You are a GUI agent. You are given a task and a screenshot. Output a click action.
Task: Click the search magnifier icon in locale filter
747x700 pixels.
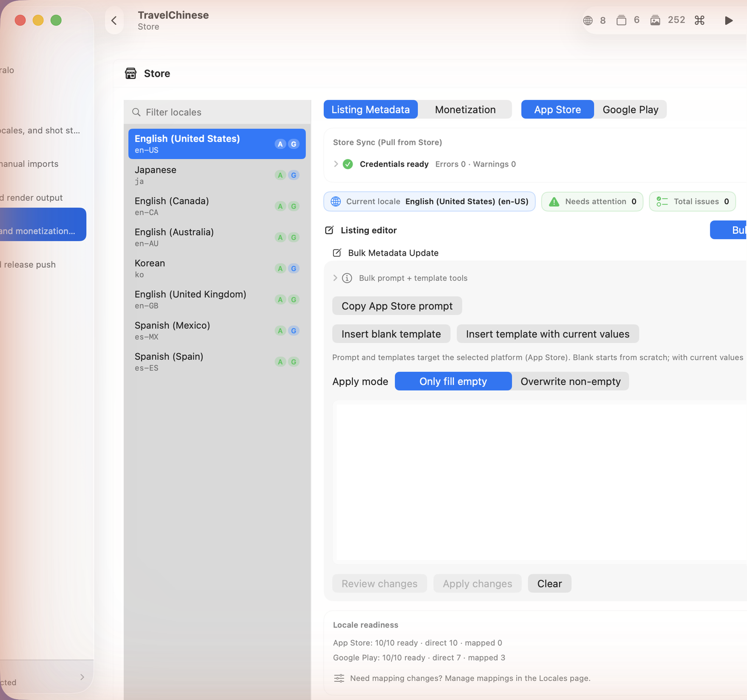136,112
